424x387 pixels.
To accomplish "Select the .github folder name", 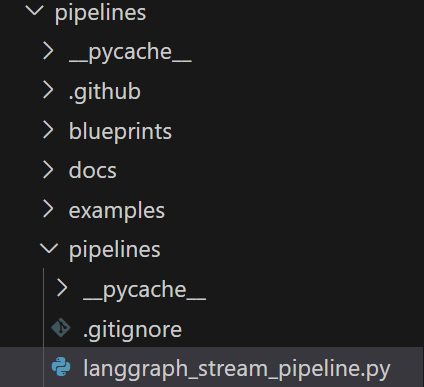I will pos(105,91).
